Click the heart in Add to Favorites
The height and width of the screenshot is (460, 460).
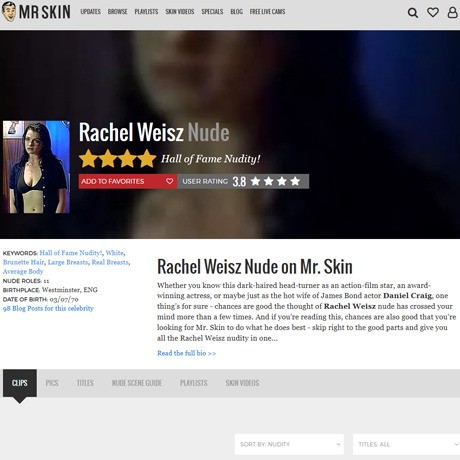click(x=169, y=181)
